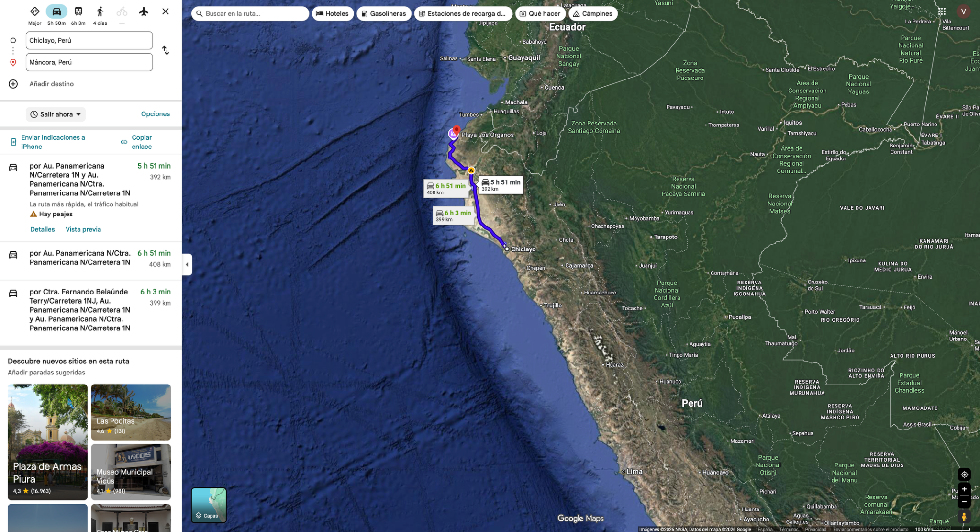
Task: Click the add destination plus icon
Action: (13, 84)
